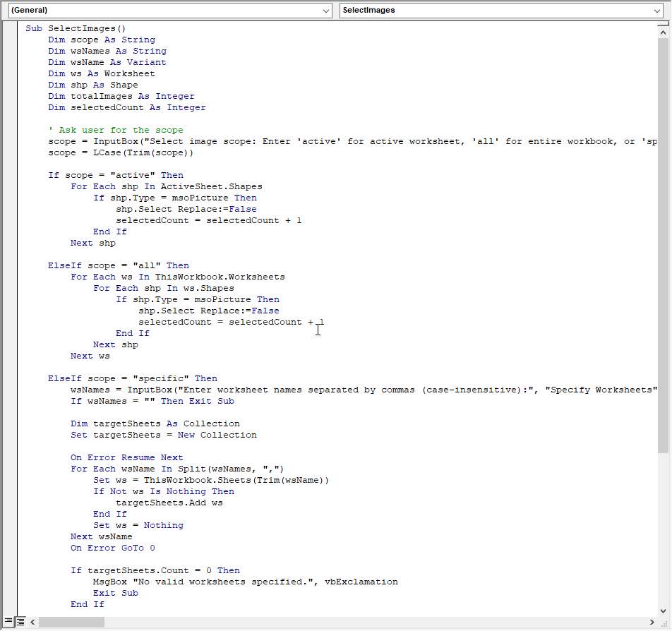Open the SelectImages procedure dropdown
The height and width of the screenshot is (631, 672).
[x=501, y=11]
